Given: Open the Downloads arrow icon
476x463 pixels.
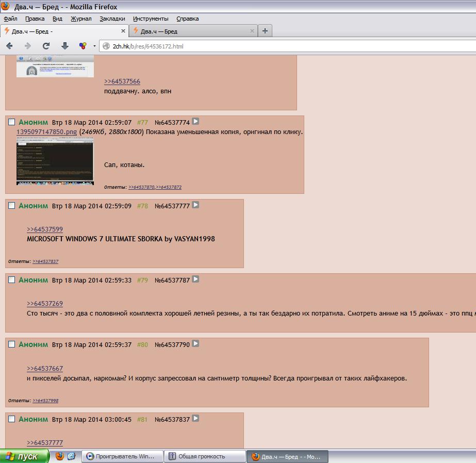Looking at the screenshot, I should pos(64,46).
